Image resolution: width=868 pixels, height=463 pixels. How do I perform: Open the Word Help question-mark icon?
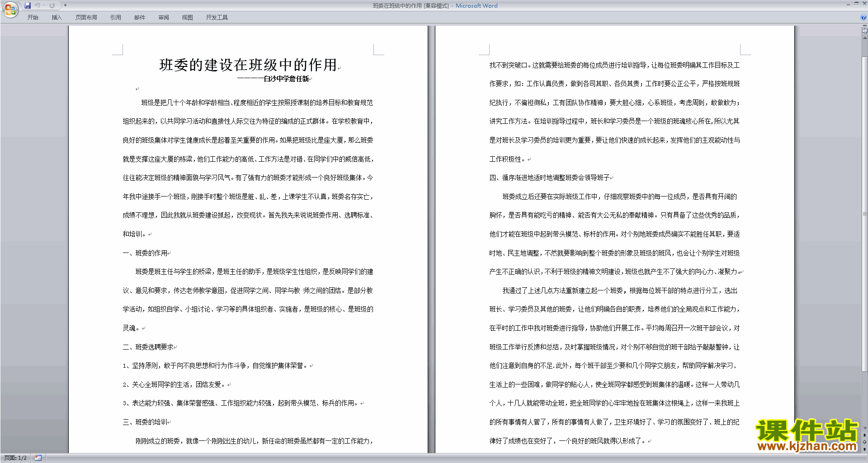click(863, 17)
